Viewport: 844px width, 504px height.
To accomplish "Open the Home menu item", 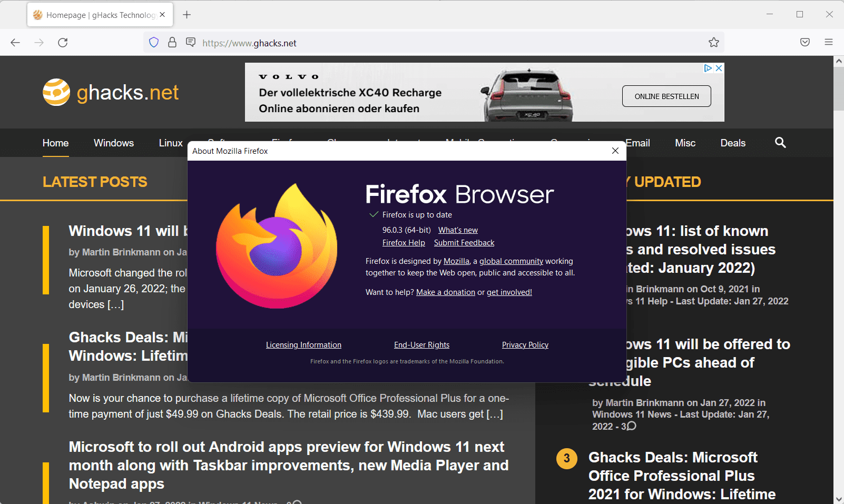I will tap(56, 143).
